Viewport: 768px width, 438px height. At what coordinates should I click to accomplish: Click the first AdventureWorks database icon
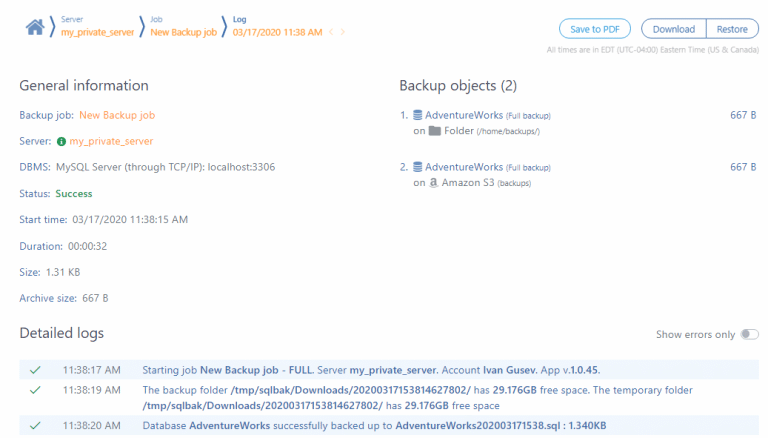coord(417,115)
